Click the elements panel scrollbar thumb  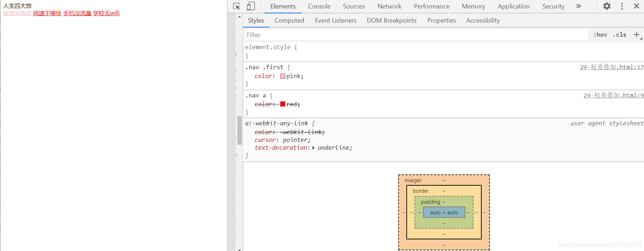coord(239,130)
